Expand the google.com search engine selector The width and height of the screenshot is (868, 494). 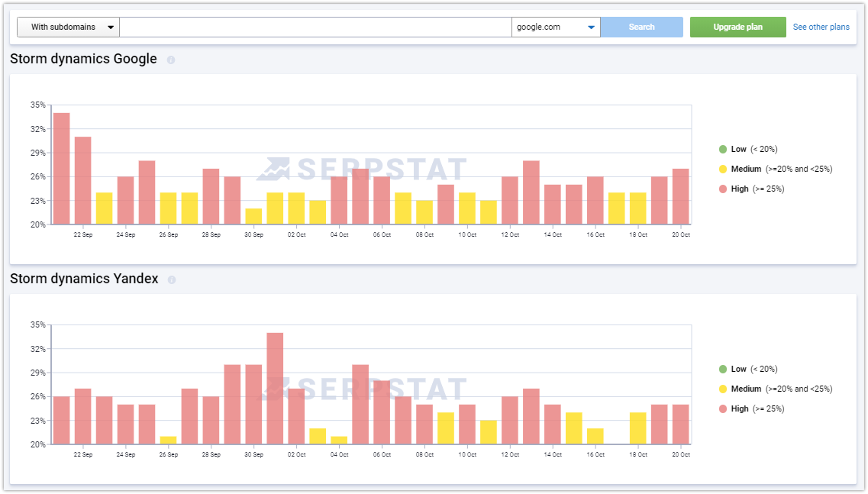pos(556,27)
